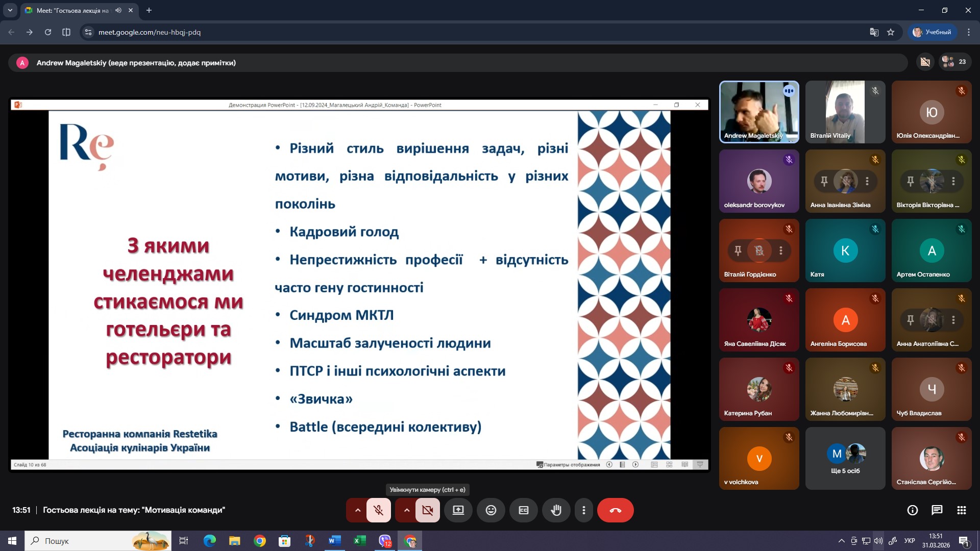Turn on the microphone in the call bar

pos(378,510)
